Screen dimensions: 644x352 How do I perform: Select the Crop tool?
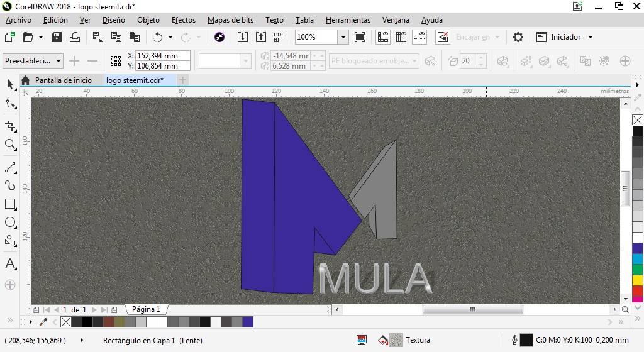tap(10, 126)
